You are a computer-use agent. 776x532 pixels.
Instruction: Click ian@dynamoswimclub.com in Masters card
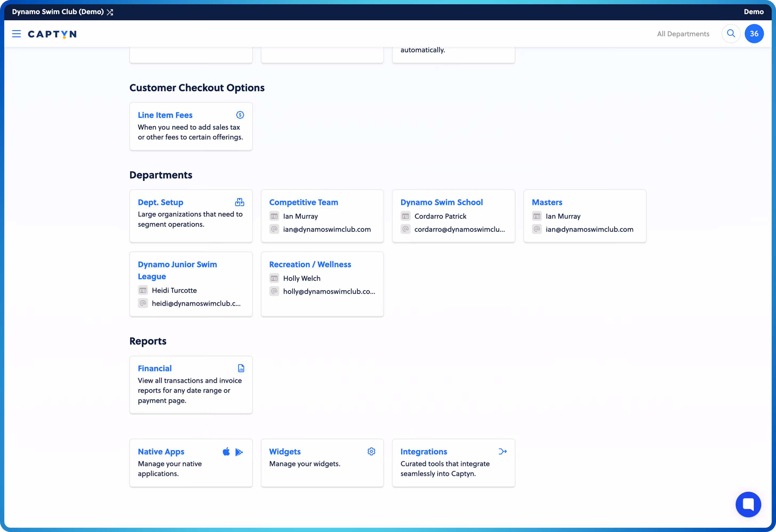589,229
